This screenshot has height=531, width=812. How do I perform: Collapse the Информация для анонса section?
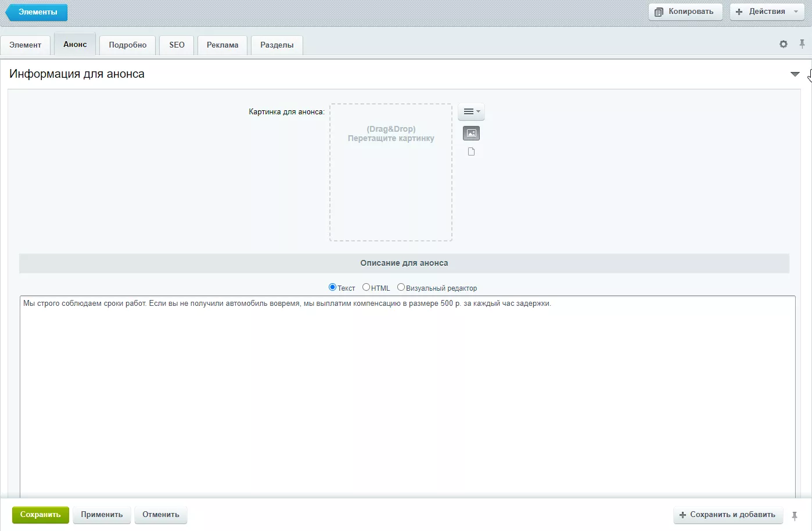[795, 74]
